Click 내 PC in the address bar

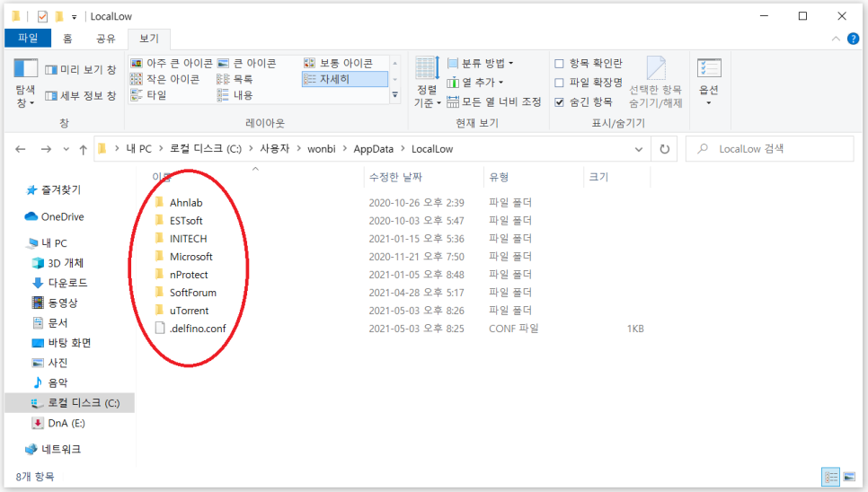point(138,149)
